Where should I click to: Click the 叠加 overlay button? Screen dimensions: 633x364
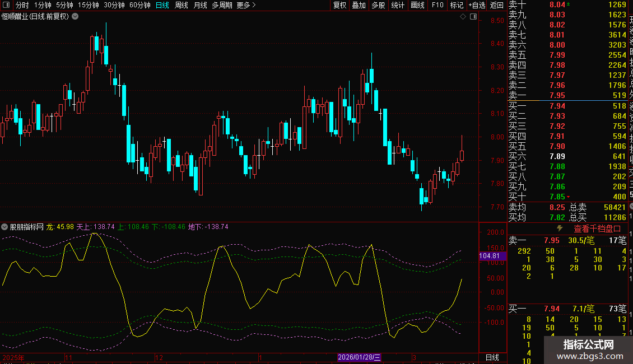click(359, 5)
